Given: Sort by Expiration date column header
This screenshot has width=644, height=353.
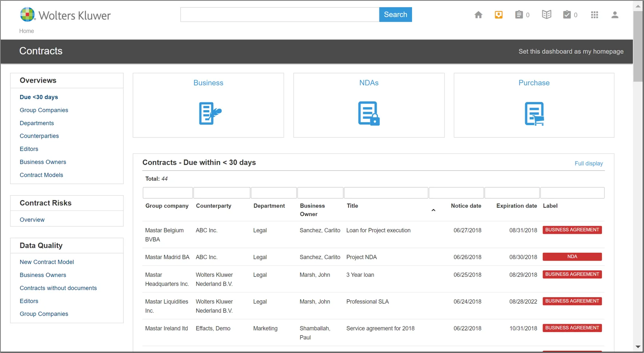Looking at the screenshot, I should pyautogui.click(x=517, y=206).
